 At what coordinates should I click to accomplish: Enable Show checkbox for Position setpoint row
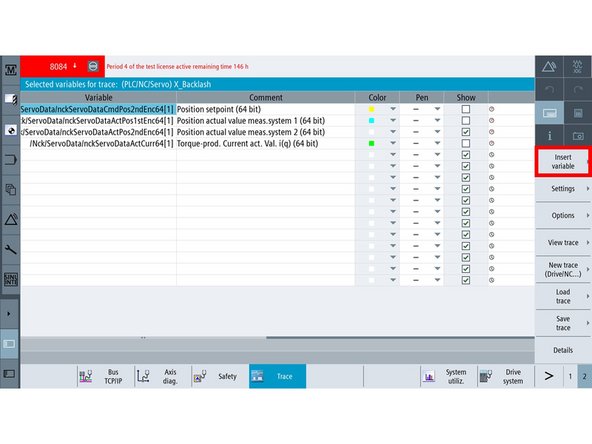[x=466, y=109]
